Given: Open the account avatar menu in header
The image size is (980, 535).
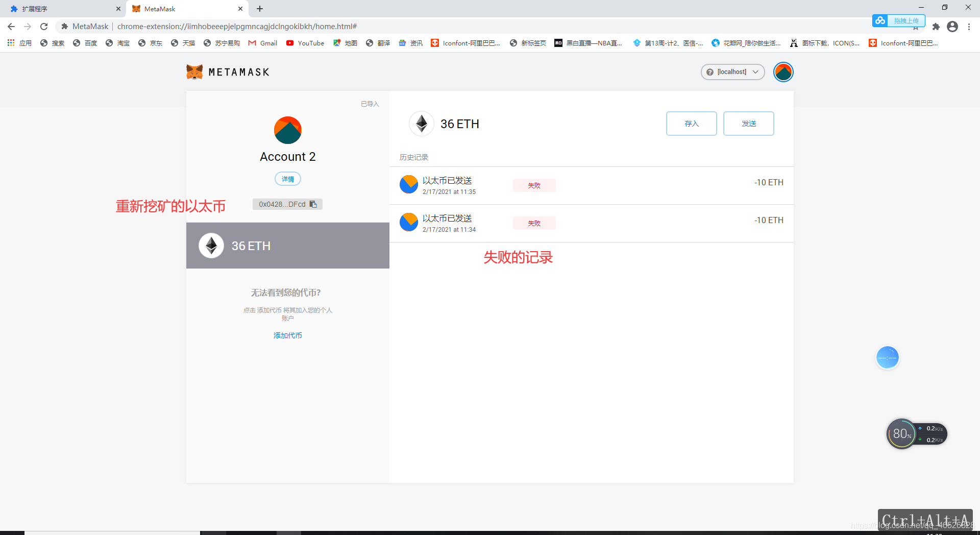Looking at the screenshot, I should click(x=783, y=72).
